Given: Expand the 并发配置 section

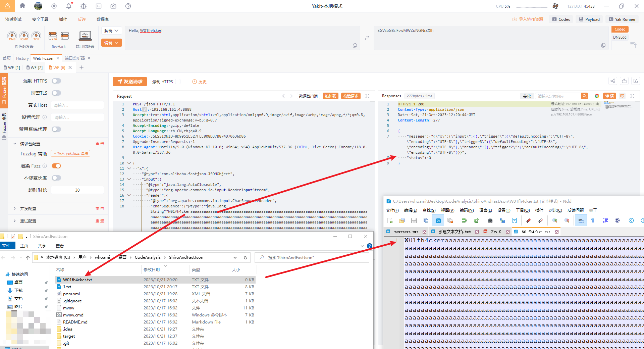Looking at the screenshot, I should coord(15,208).
